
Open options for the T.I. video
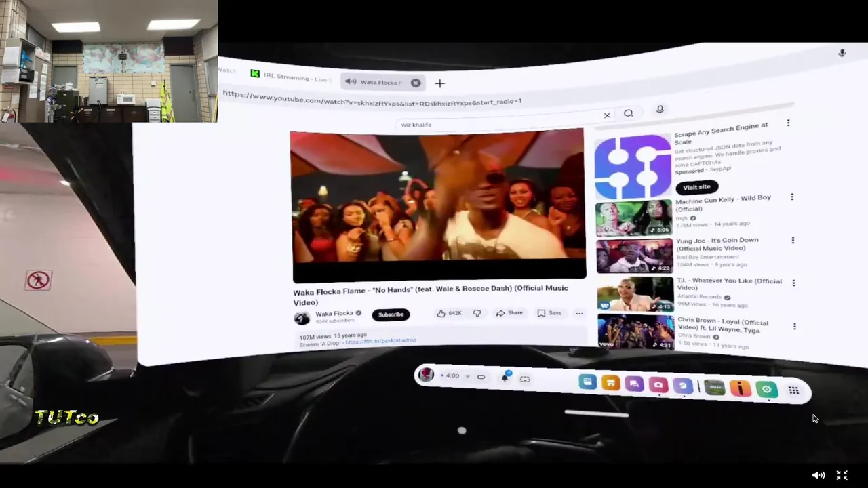pyautogui.click(x=794, y=283)
